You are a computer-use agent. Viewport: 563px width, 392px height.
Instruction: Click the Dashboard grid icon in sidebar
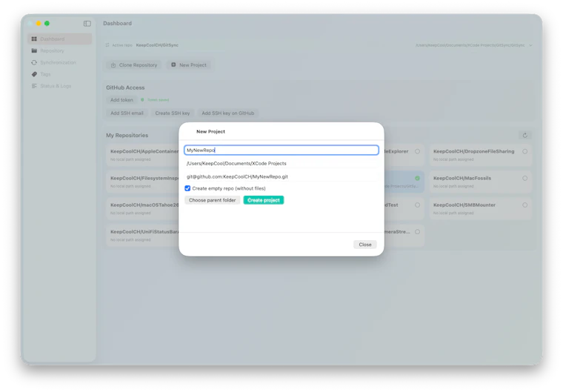click(x=34, y=39)
